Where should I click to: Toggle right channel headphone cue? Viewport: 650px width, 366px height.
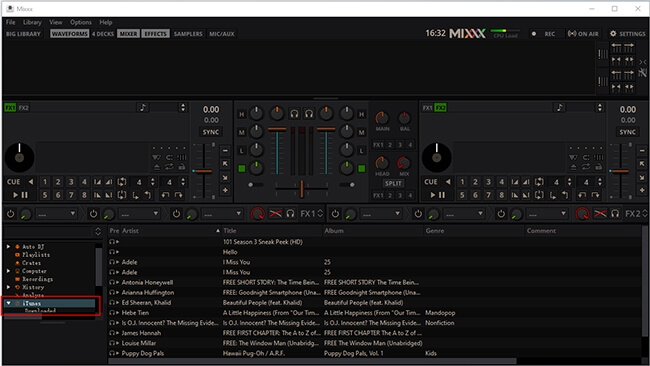pos(309,114)
